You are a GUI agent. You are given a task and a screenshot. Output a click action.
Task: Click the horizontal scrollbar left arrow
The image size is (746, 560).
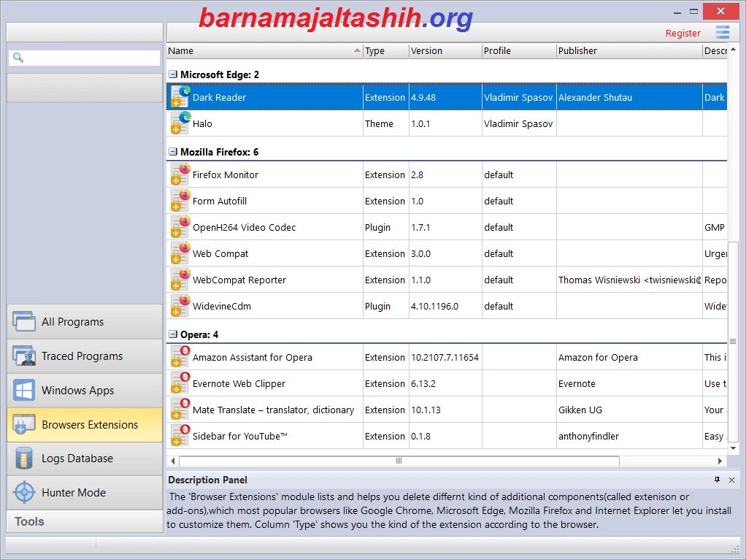coord(172,461)
